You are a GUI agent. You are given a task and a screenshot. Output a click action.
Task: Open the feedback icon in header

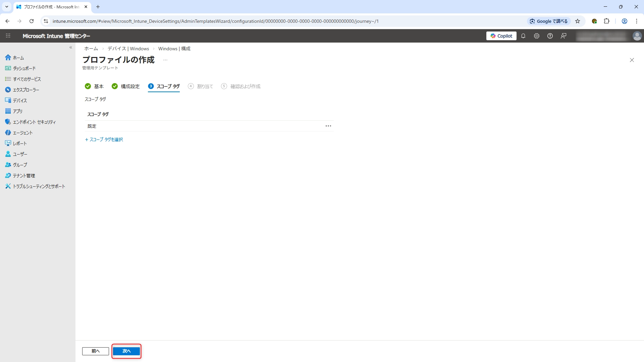coord(563,36)
